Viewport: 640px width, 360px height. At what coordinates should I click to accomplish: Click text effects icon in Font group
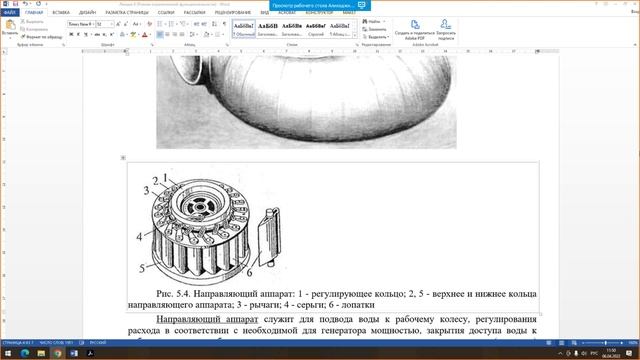[122, 35]
